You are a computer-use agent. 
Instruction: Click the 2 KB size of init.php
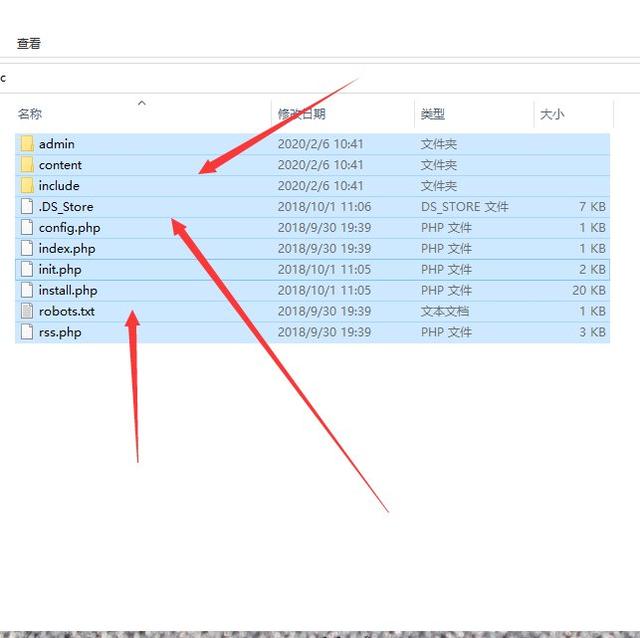click(x=592, y=270)
